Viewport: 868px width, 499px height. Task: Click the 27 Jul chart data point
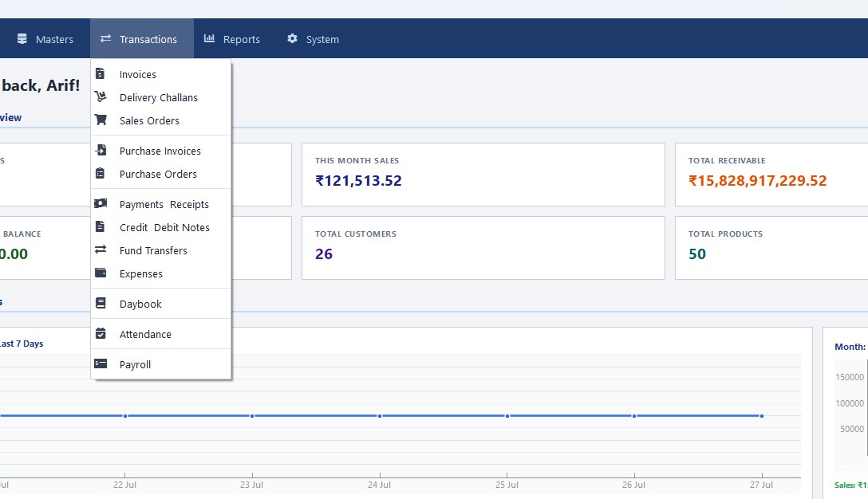click(762, 415)
